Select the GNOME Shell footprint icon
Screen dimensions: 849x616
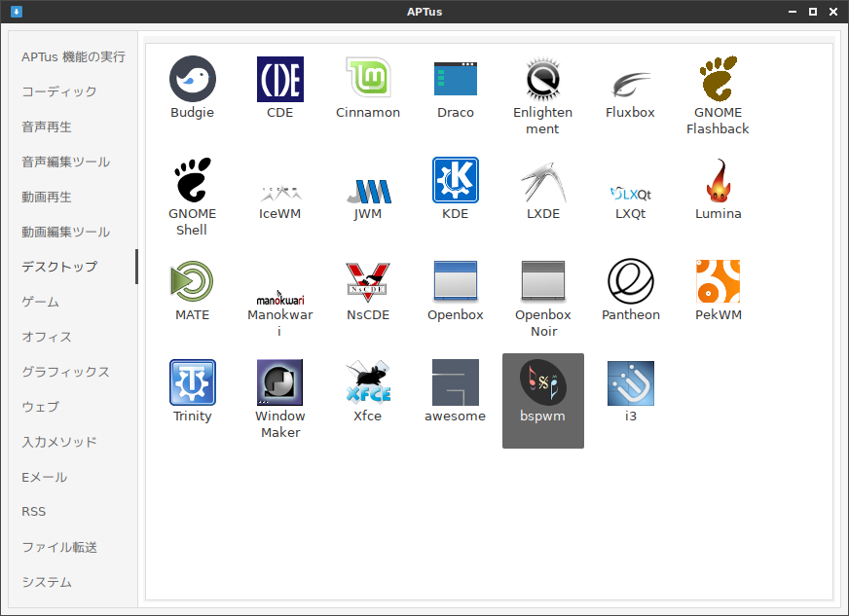coord(192,180)
